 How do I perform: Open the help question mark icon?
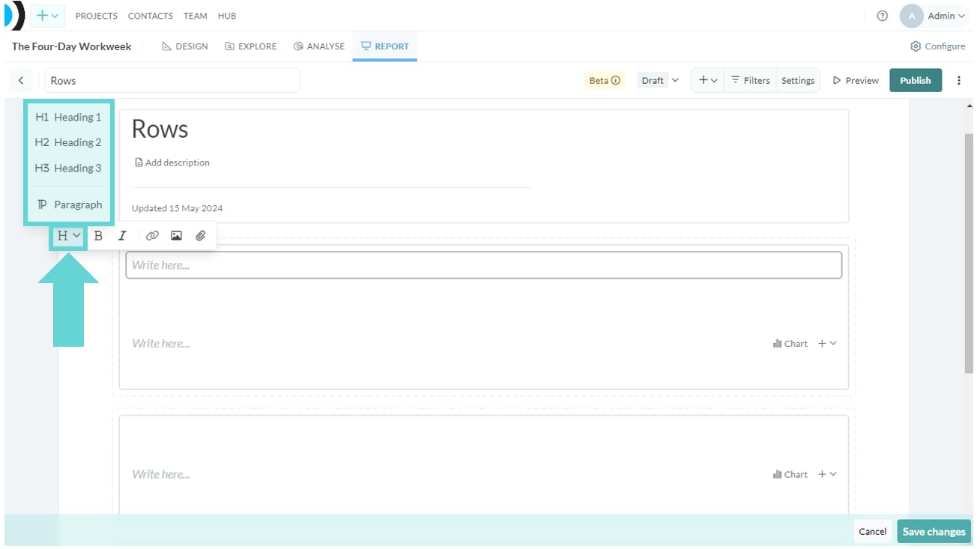click(x=883, y=16)
